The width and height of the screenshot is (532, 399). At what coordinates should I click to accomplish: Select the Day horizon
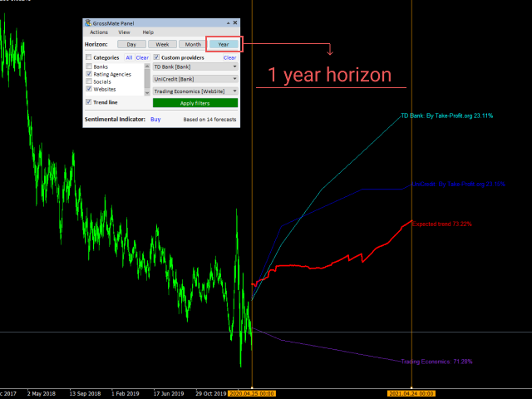[x=131, y=44]
